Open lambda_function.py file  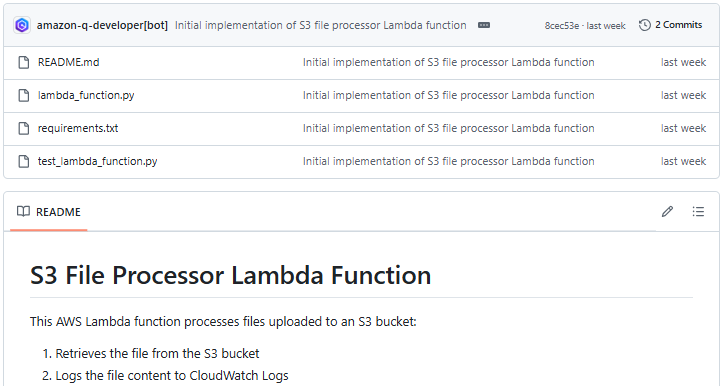[86, 95]
